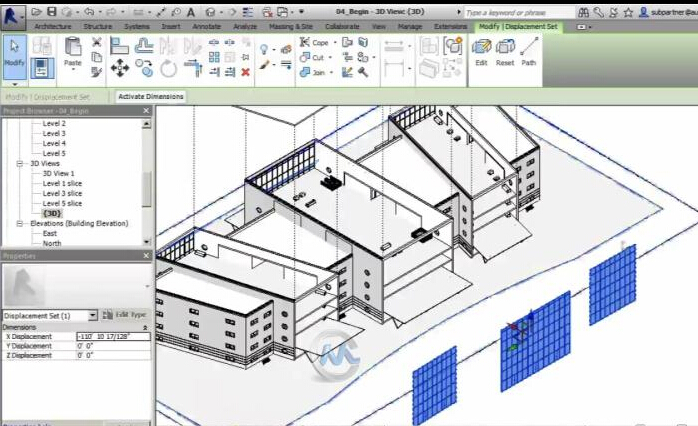Click the Paste clipboard icon
Viewport: 698px width, 426px height.
point(72,50)
